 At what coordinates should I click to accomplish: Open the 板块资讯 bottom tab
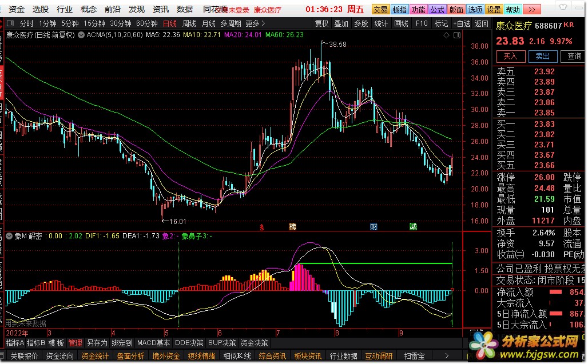coord(308,356)
